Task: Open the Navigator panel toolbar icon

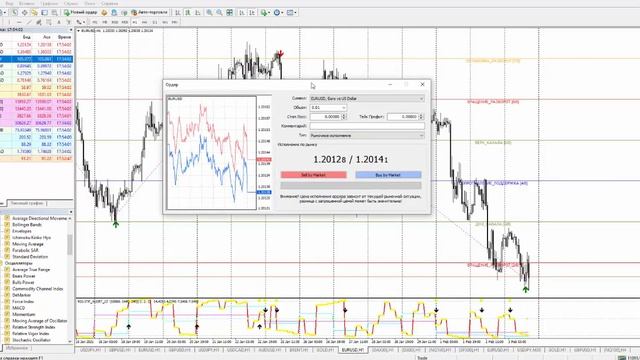Action: [x=34, y=13]
